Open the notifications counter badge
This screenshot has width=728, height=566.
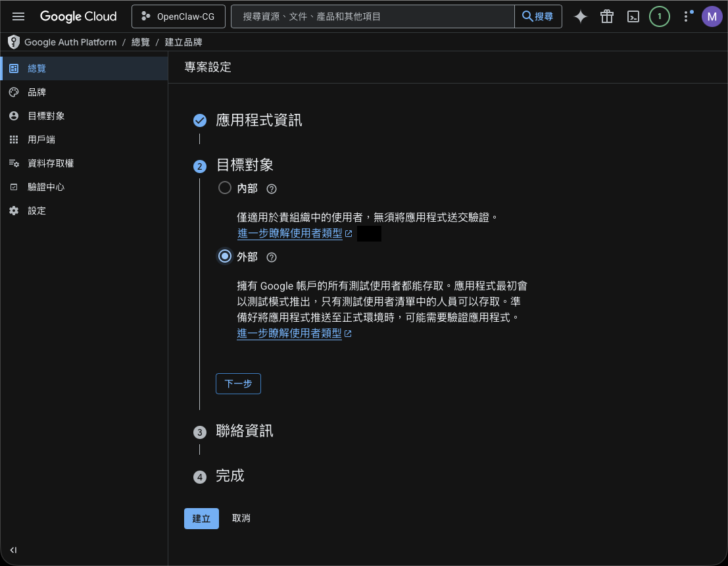pos(659,17)
